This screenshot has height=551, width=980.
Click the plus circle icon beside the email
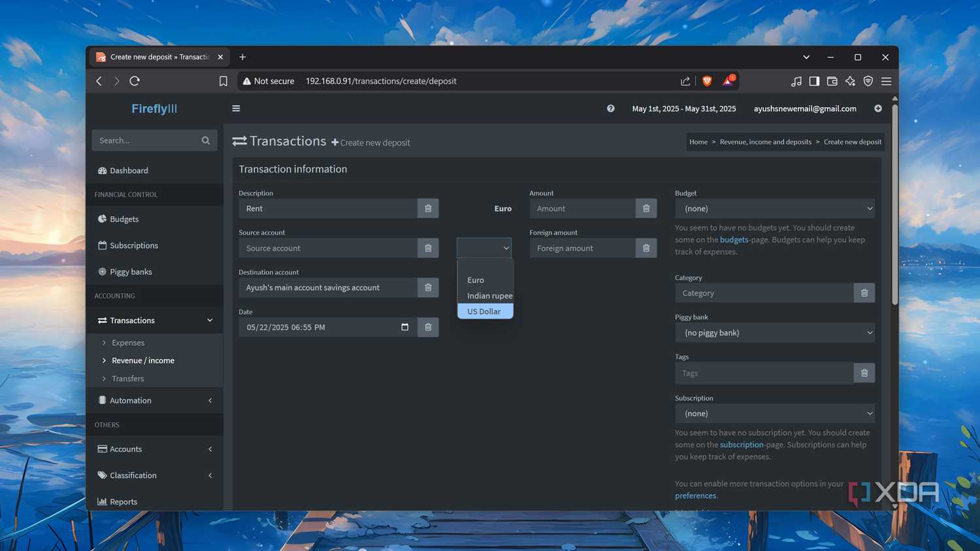click(x=878, y=108)
